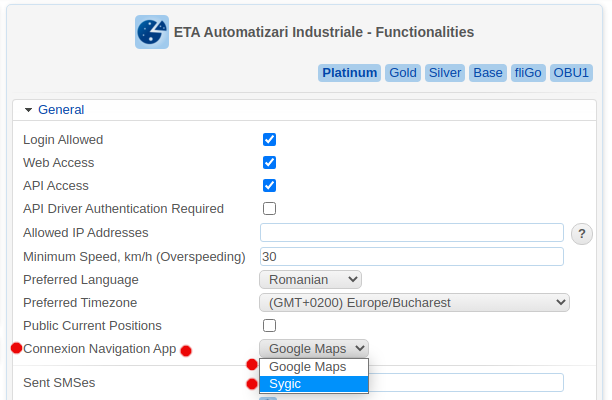Disable the API Access checkbox
This screenshot has height=400, width=612.
pos(269,186)
